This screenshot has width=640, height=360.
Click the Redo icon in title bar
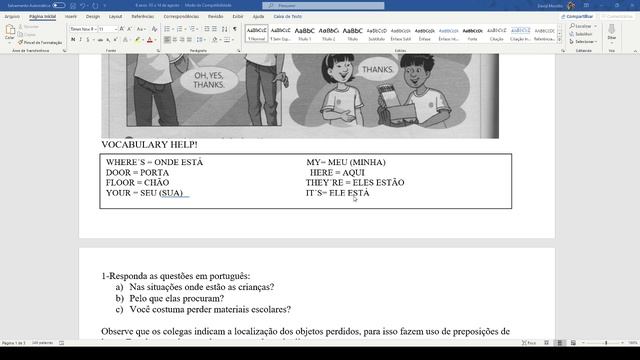pyautogui.click(x=96, y=6)
